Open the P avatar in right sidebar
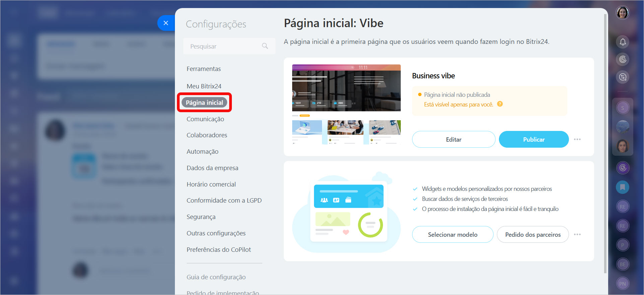The height and width of the screenshot is (295, 644). tap(623, 245)
